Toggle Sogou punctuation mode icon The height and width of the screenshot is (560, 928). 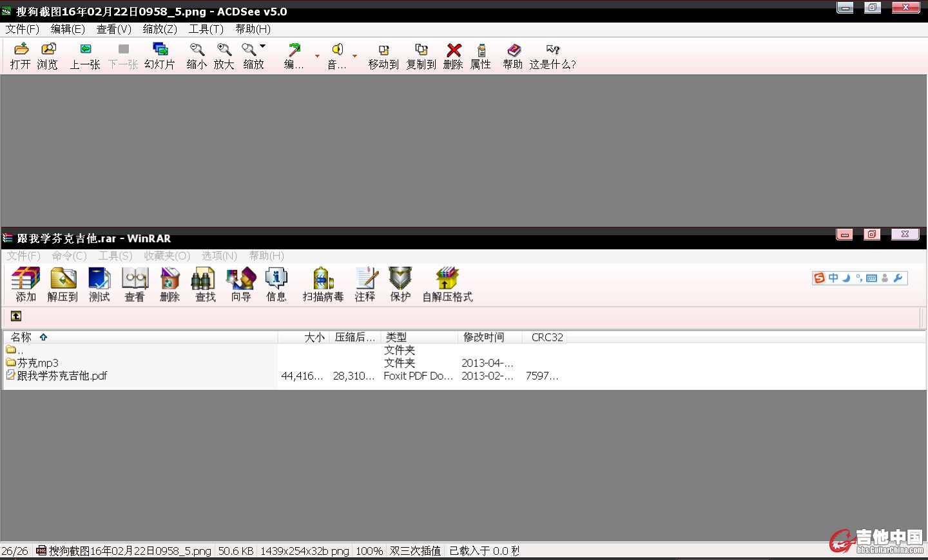click(859, 278)
